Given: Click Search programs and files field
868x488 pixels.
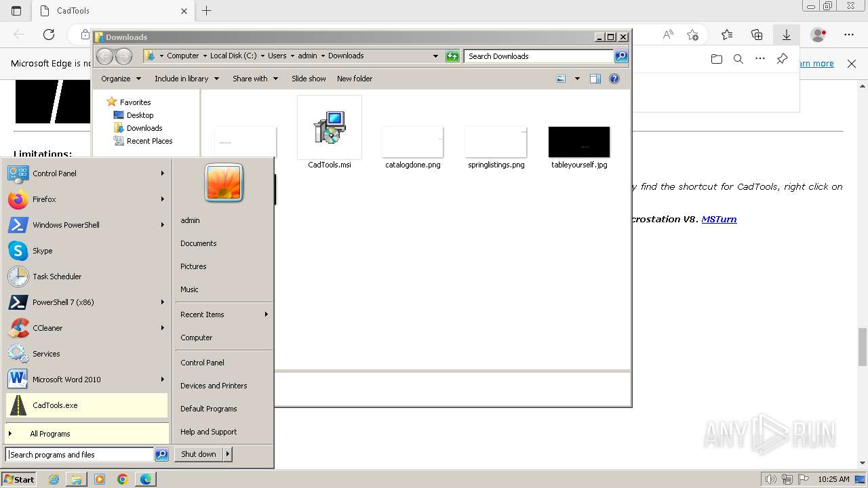Looking at the screenshot, I should [79, 455].
